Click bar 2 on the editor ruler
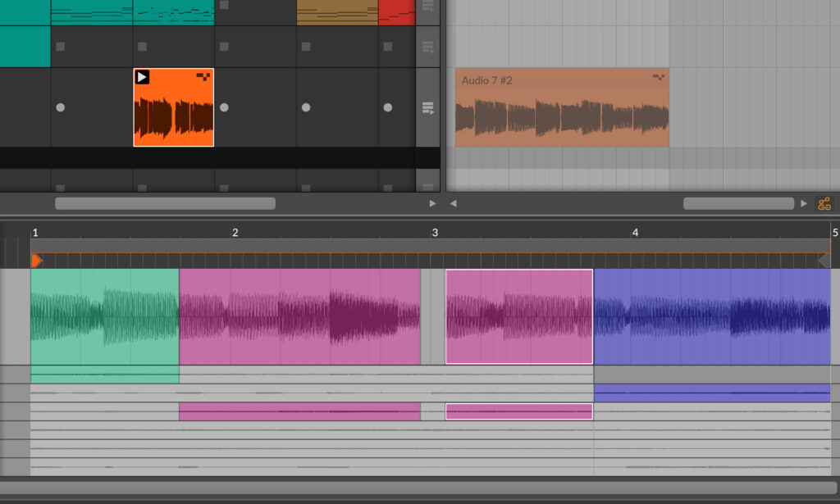Image resolution: width=840 pixels, height=504 pixels. (235, 233)
